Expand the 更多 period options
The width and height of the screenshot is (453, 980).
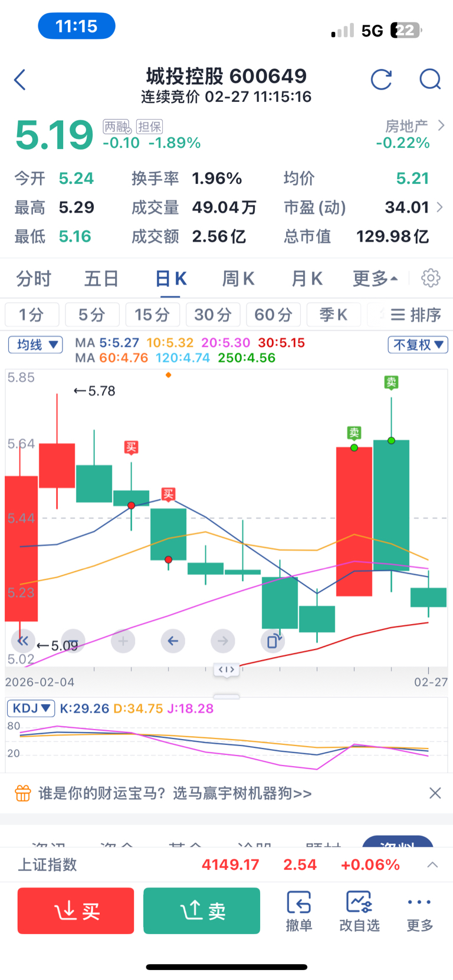click(375, 278)
